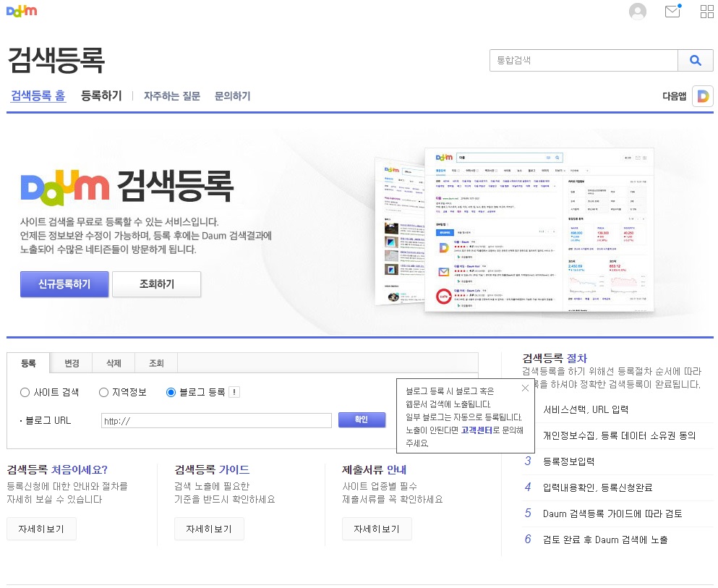Click the 조회하기 button

coord(156,284)
